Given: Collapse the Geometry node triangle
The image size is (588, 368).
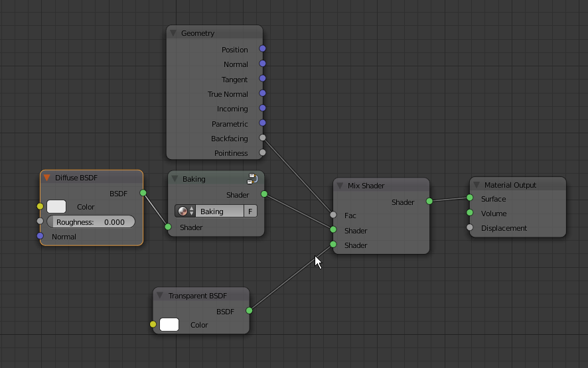Looking at the screenshot, I should pos(173,33).
